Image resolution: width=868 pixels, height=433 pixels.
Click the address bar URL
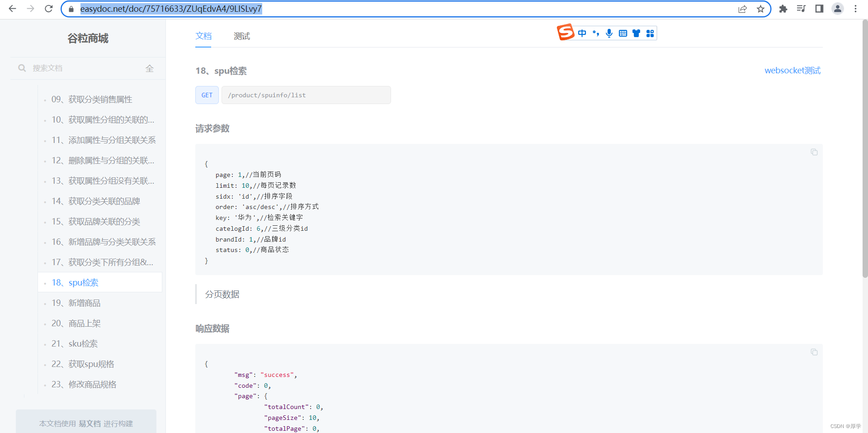click(171, 9)
